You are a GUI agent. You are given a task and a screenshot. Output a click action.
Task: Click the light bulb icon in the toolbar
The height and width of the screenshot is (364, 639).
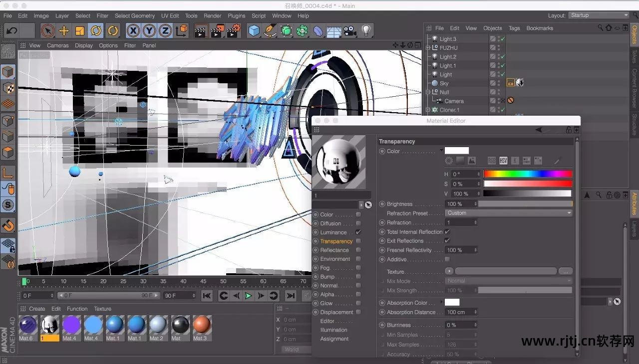click(366, 31)
